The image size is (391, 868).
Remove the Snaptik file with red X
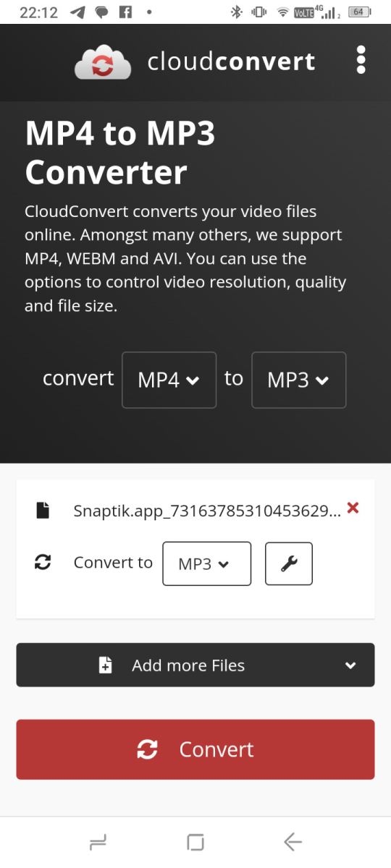(x=353, y=508)
